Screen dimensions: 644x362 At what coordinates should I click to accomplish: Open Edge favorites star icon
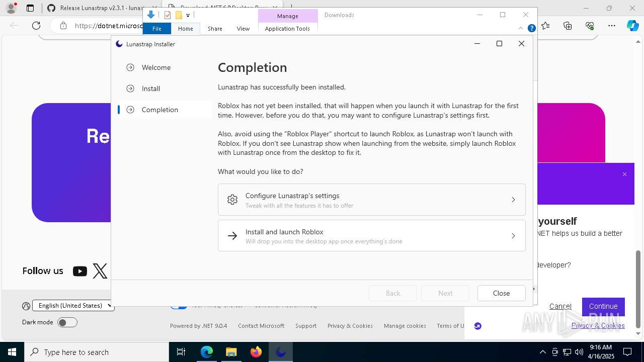(x=546, y=26)
